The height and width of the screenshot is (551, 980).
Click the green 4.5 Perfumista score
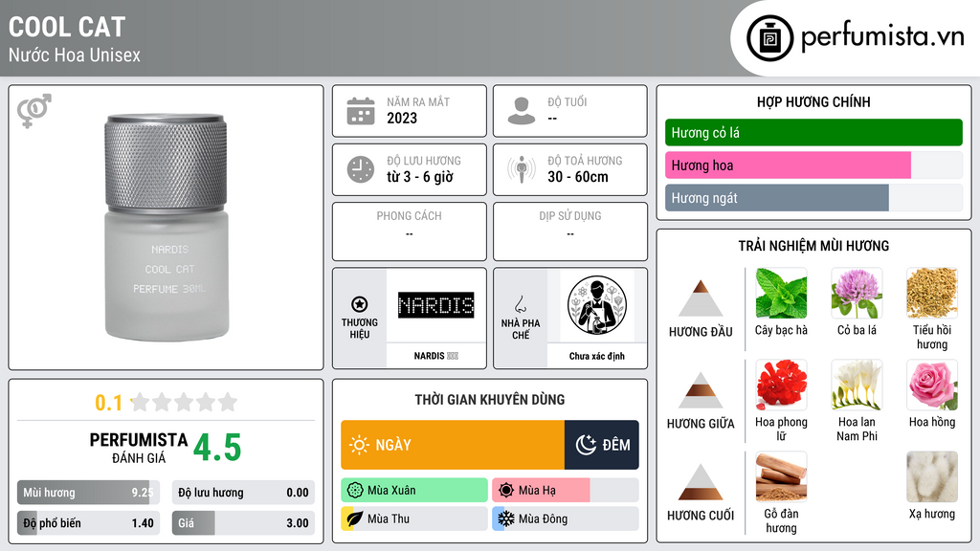tap(217, 448)
